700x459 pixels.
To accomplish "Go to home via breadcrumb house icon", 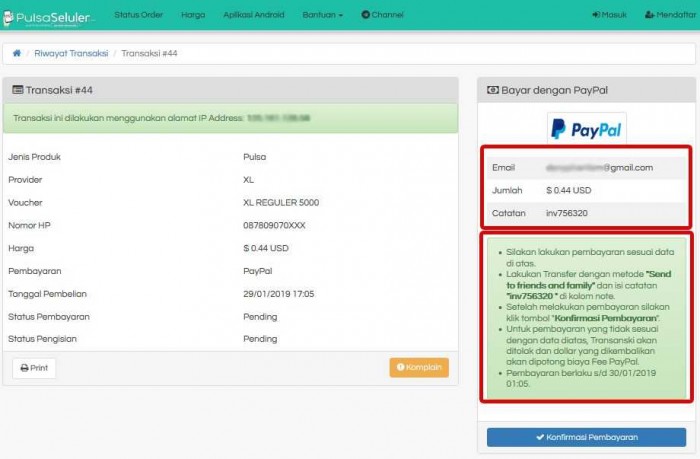I will 17,53.
